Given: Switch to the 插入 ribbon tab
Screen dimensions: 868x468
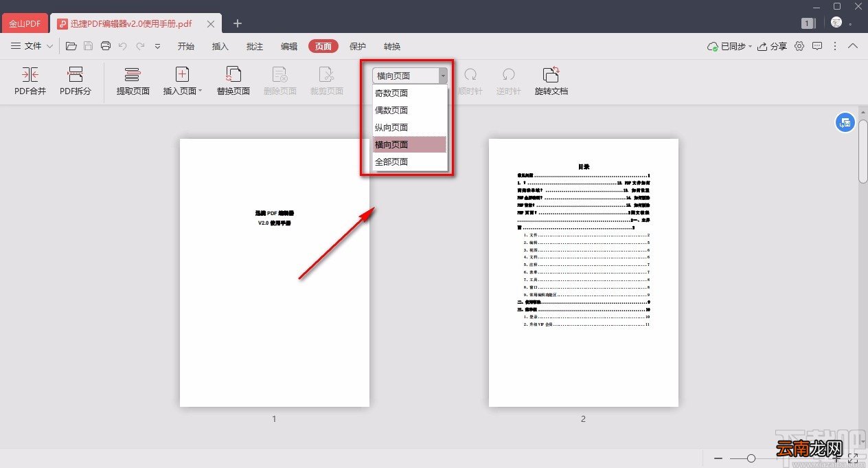Looking at the screenshot, I should pos(220,46).
